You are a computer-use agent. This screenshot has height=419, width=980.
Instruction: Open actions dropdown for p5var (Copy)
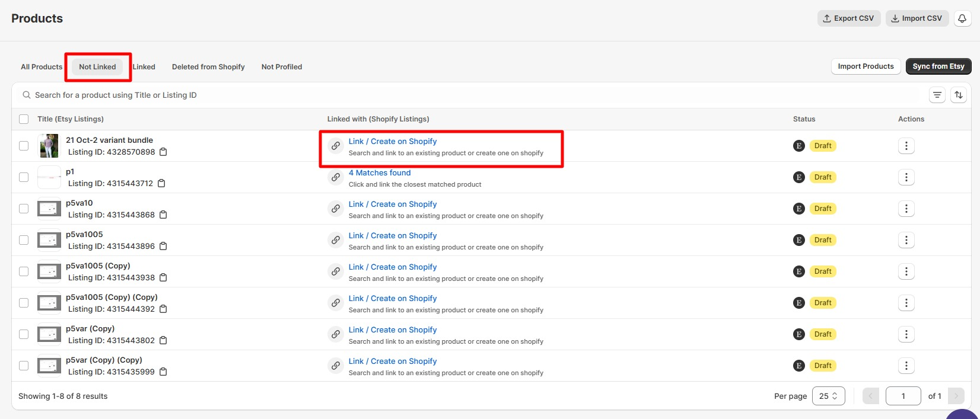(x=906, y=334)
